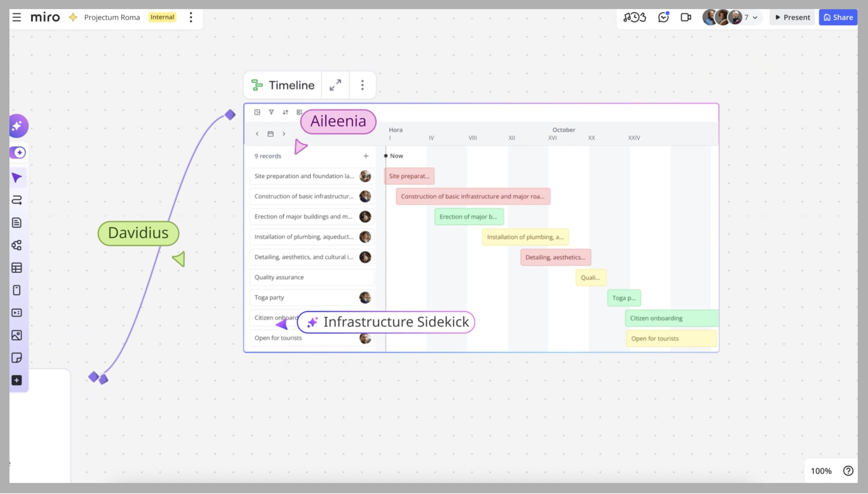Select the table tool in sidebar
This screenshot has height=494, width=868.
(17, 268)
